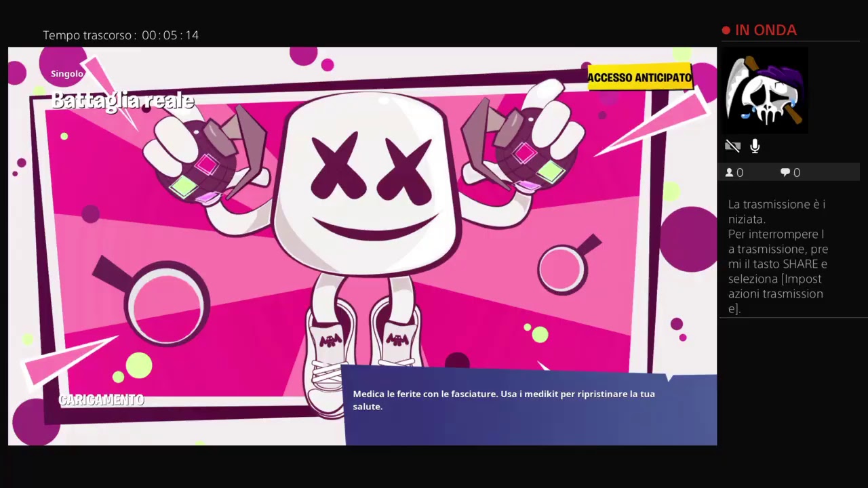Click the "Tempo trascorso" elapsed time text
The width and height of the screenshot is (868, 488).
coord(121,35)
